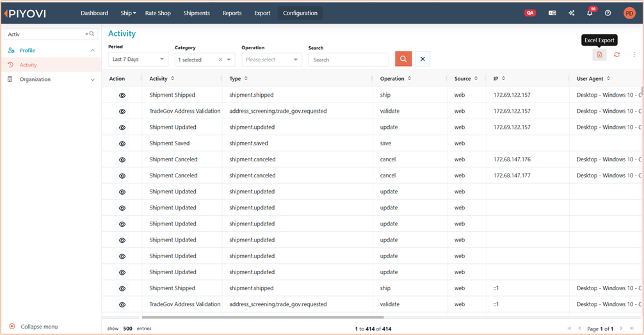Clear the Category selection with x
Screen dimensions: 644x335
[x=220, y=60]
